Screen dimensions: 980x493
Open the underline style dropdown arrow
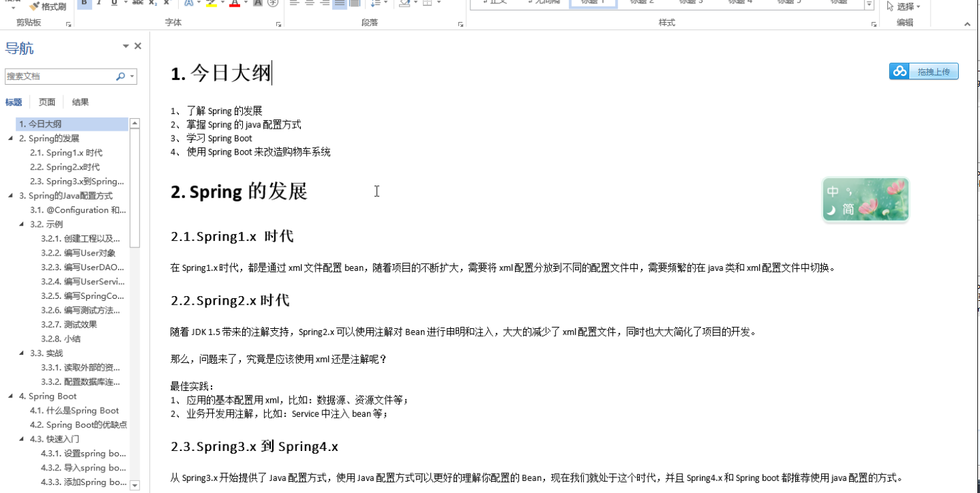click(125, 3)
